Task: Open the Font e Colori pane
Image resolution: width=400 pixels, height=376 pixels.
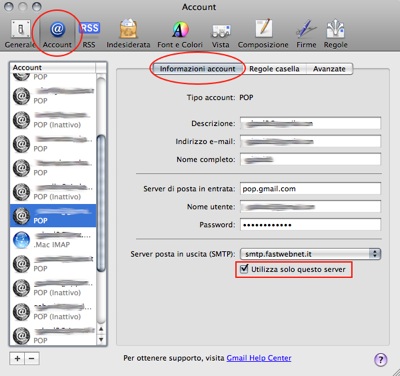Action: coord(180,34)
